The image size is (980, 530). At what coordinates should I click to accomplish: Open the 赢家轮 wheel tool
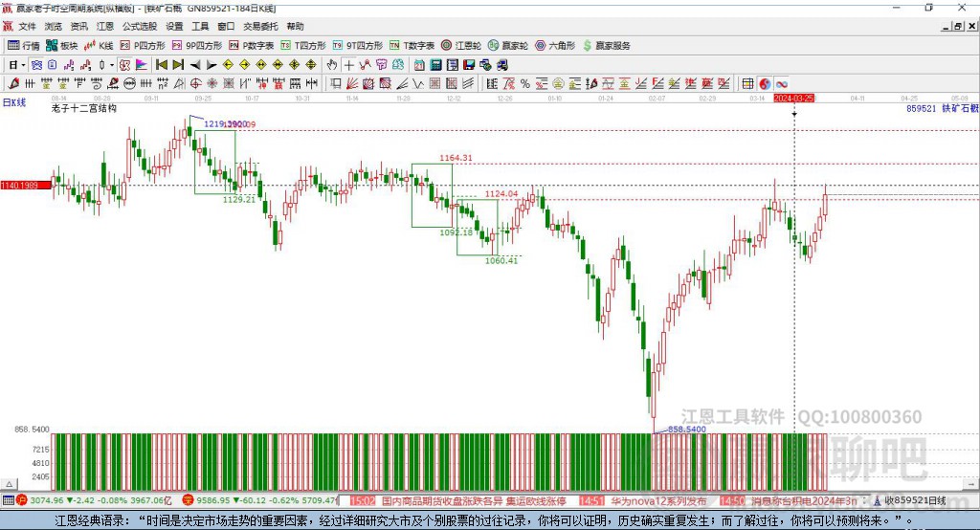pyautogui.click(x=508, y=46)
